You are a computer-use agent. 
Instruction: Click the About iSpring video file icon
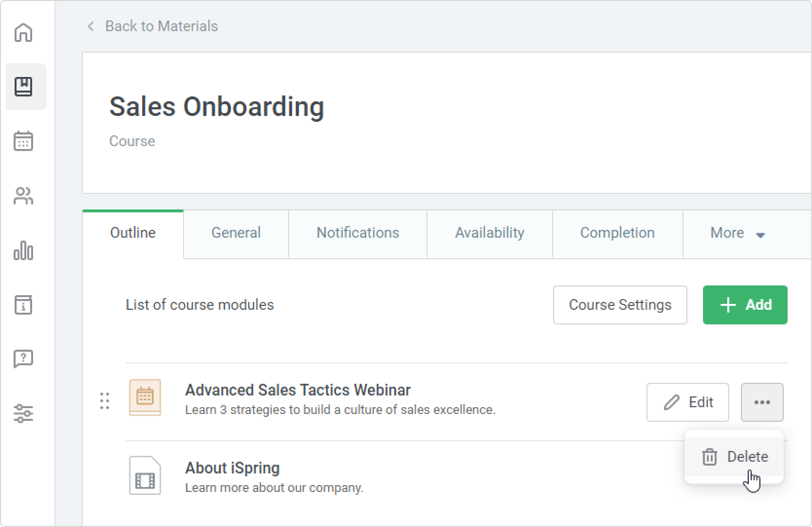click(145, 475)
